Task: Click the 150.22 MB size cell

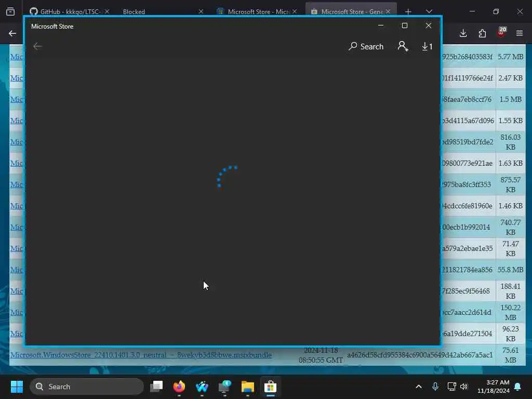Action: [x=510, y=312]
